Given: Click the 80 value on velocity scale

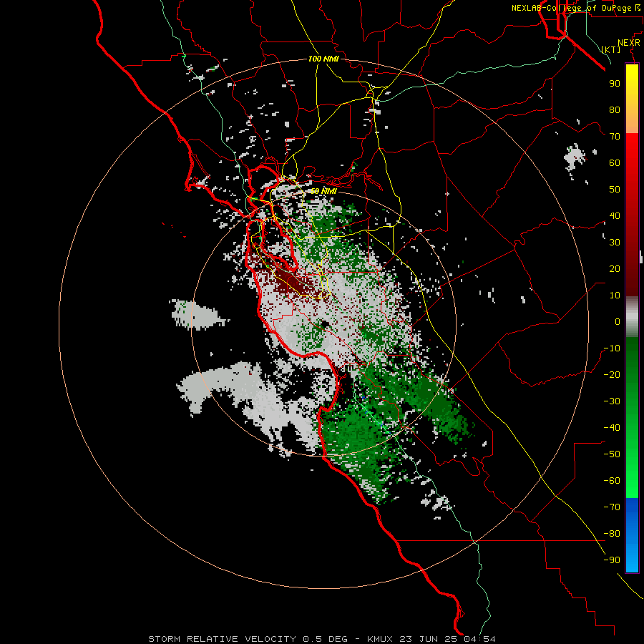Looking at the screenshot, I should pos(615,110).
